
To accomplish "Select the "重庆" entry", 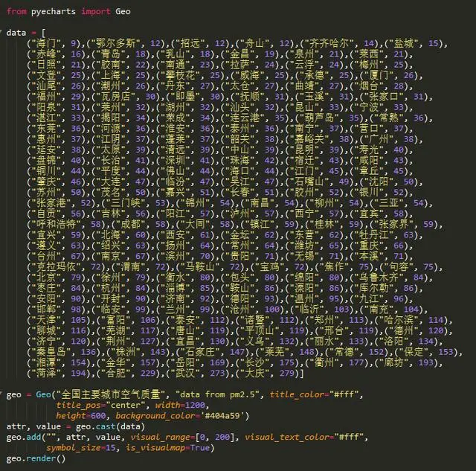I will (x=369, y=246).
